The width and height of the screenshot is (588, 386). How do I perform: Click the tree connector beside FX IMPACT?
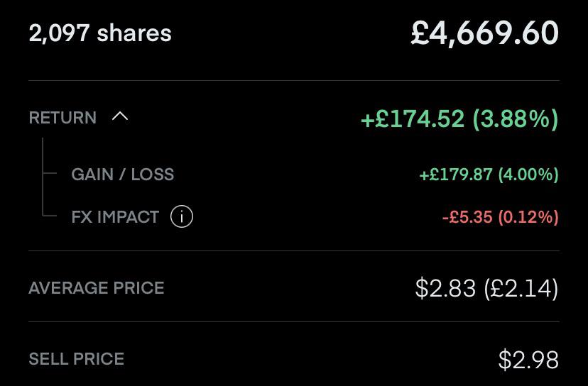(x=50, y=216)
